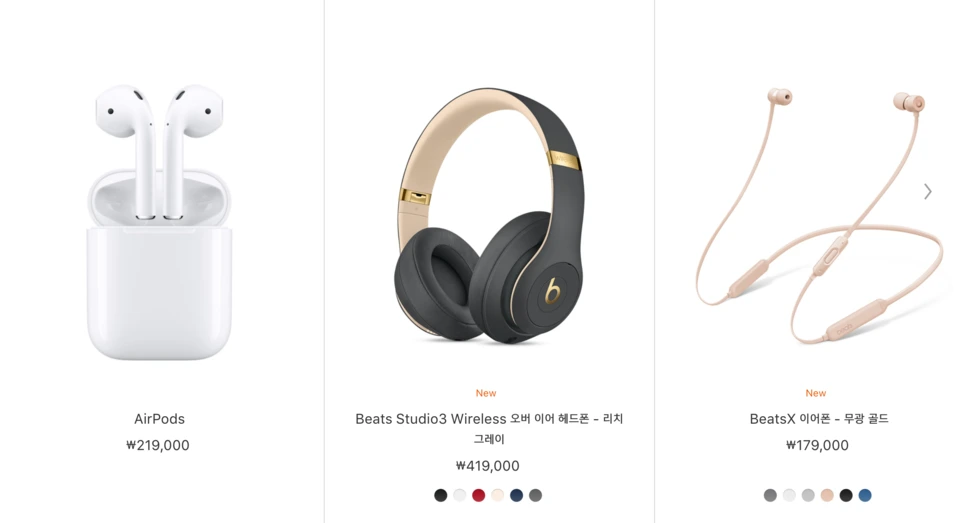The height and width of the screenshot is (523, 966).
Task: Click the ₩219,000 AirPods price
Action: 158,445
